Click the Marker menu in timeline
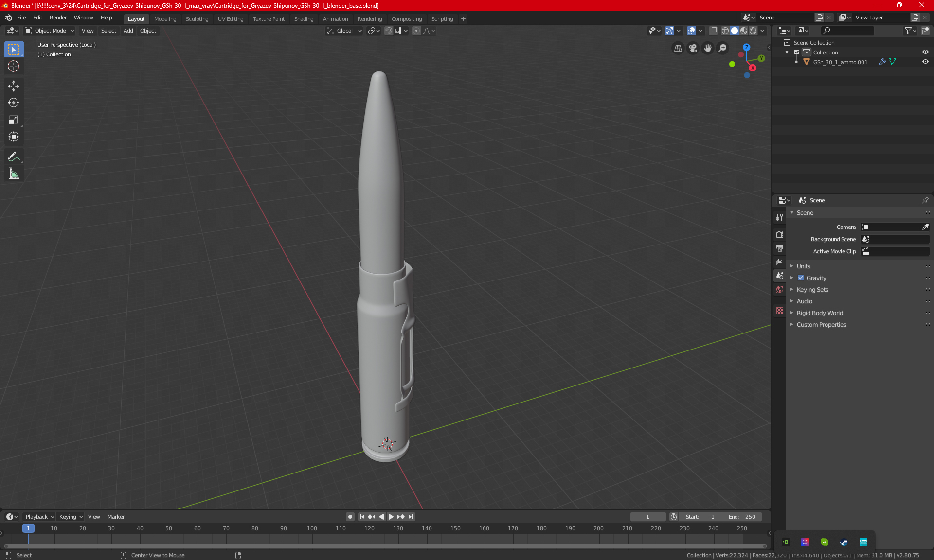Image resolution: width=934 pixels, height=560 pixels. [116, 517]
